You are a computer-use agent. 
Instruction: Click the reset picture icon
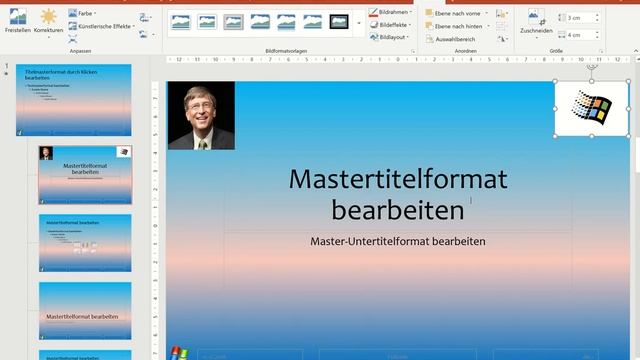click(x=143, y=34)
